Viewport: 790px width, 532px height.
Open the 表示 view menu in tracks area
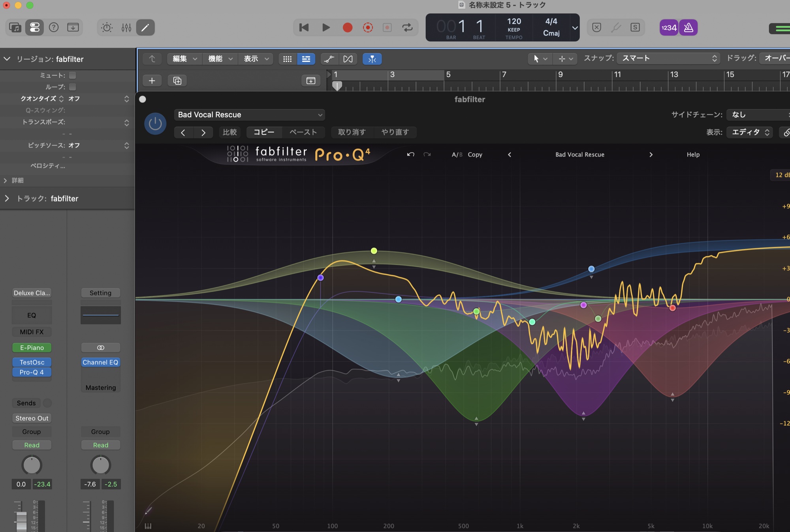256,59
